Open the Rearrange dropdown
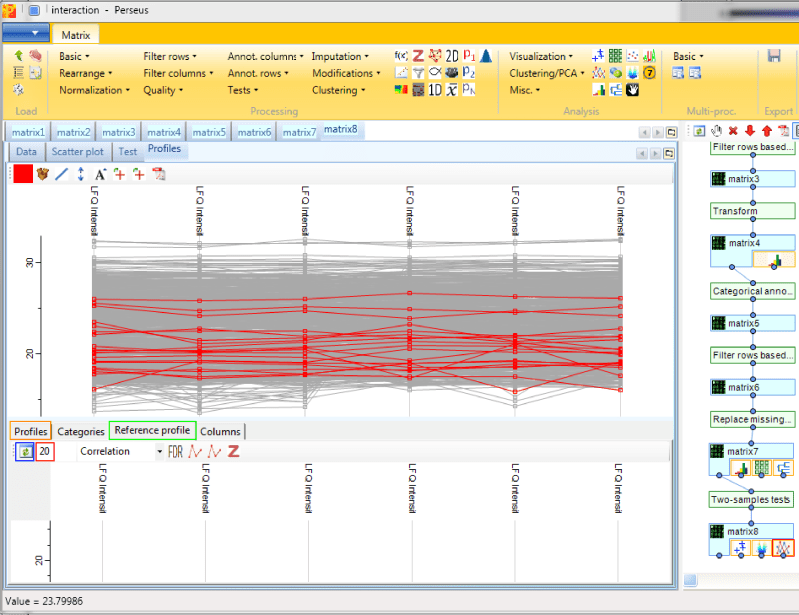This screenshot has width=799, height=615. pyautogui.click(x=86, y=73)
